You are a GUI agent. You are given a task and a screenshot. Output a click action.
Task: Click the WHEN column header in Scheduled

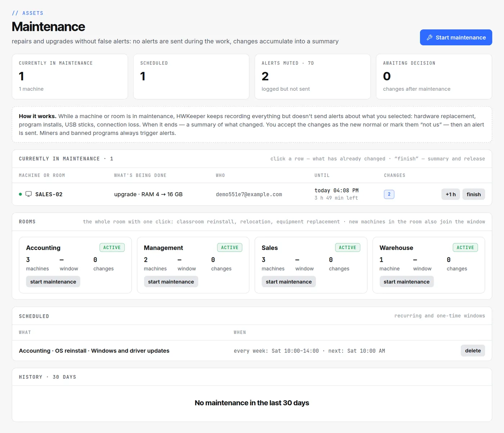(240, 332)
